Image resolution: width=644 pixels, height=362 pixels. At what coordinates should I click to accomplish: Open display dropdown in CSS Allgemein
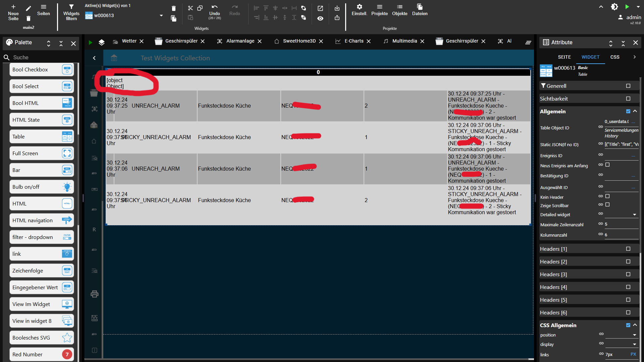[x=621, y=344]
